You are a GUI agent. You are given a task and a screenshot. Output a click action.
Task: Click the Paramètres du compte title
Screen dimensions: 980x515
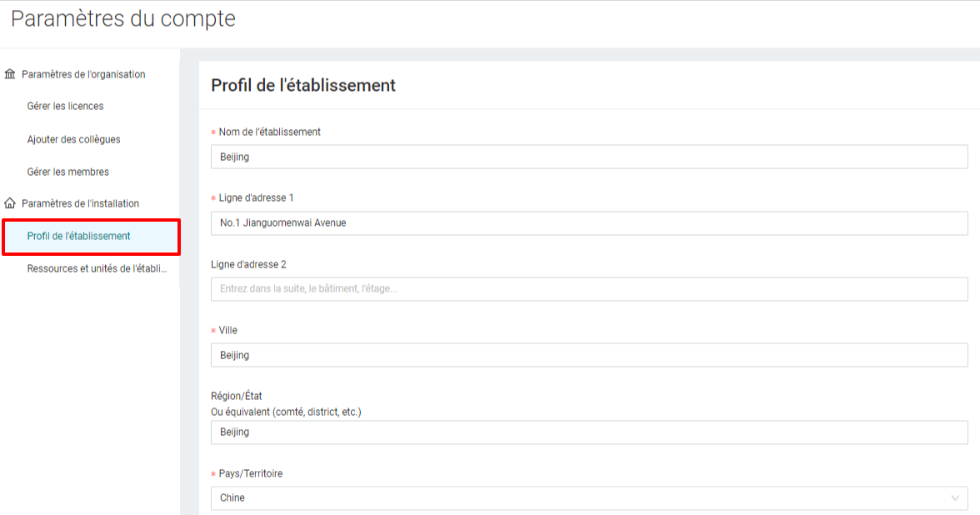coord(123,18)
